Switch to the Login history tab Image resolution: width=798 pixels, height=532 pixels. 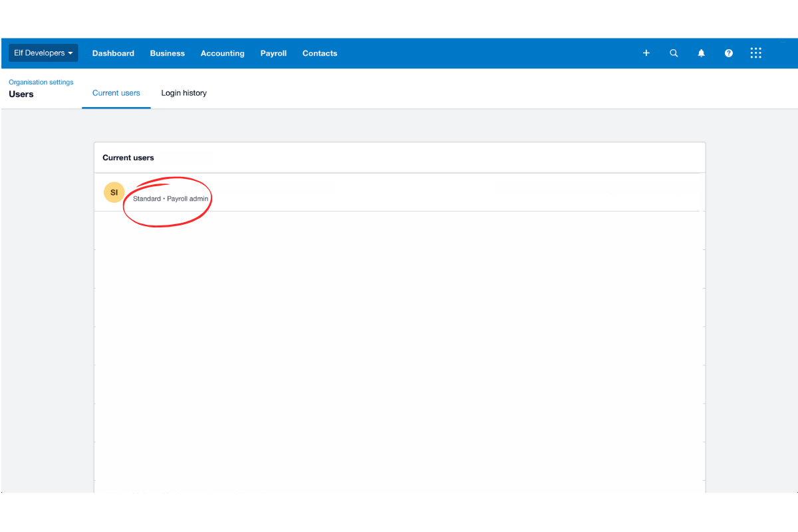click(184, 92)
